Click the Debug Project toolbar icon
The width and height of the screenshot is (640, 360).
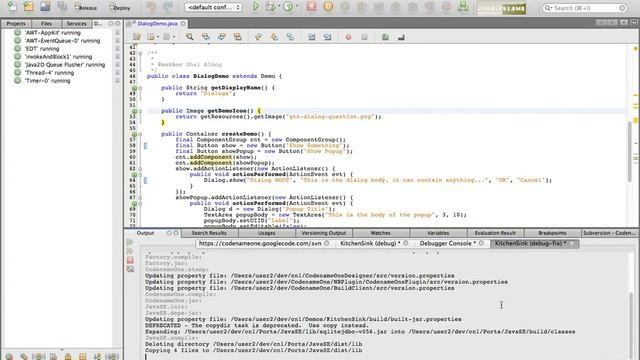tap(270, 7)
